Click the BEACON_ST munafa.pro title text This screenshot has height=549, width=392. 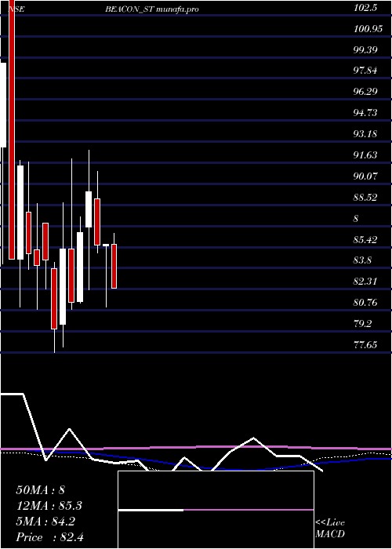point(152,9)
